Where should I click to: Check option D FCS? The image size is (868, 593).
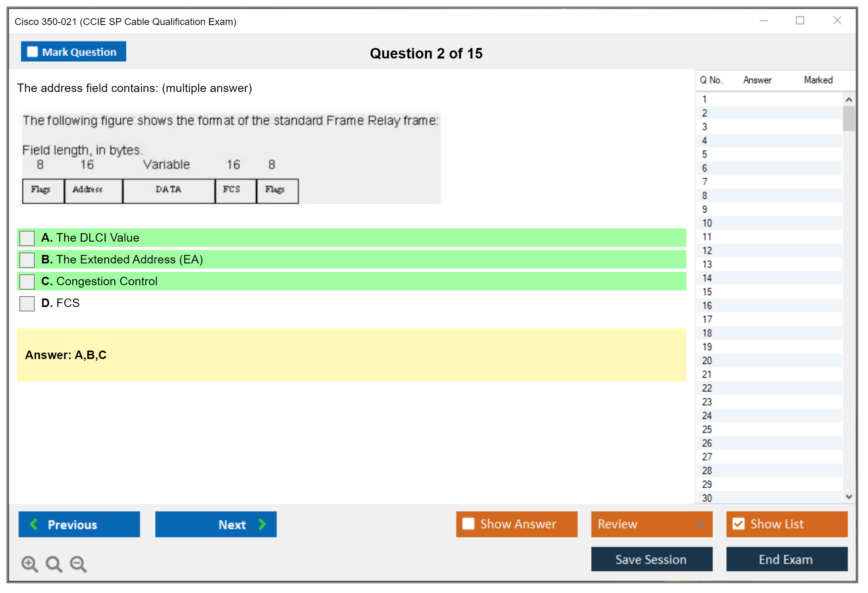27,303
